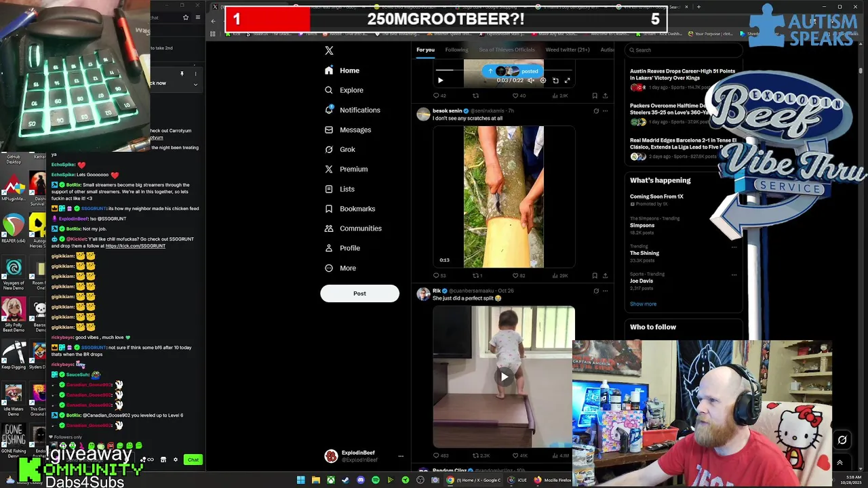Viewport: 868px width, 488px height.
Task: Play the baby split video
Action: (504, 377)
